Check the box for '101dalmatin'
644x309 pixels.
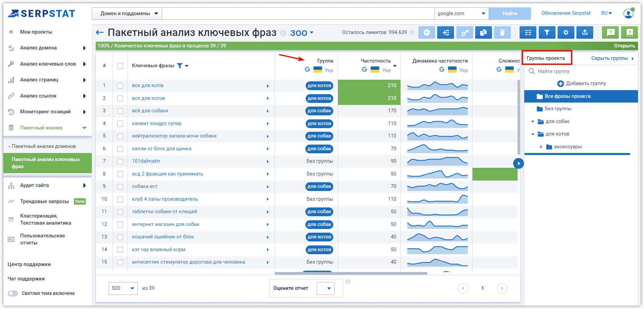[x=120, y=161]
